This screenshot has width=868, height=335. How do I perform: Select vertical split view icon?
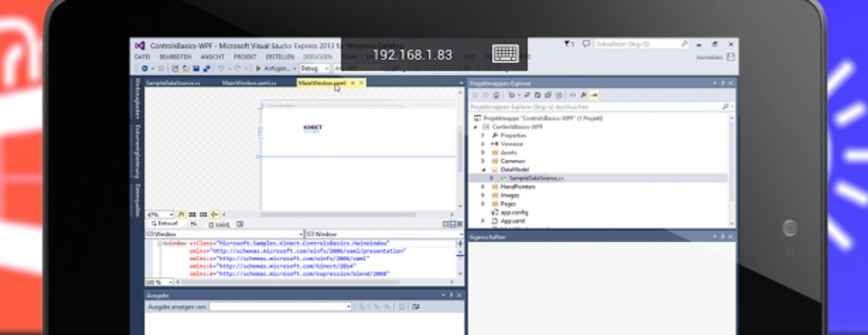pyautogui.click(x=445, y=225)
